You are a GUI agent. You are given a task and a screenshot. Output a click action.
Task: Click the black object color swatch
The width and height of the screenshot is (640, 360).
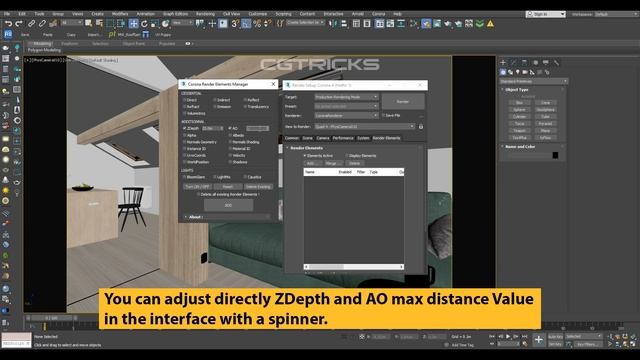pos(555,155)
